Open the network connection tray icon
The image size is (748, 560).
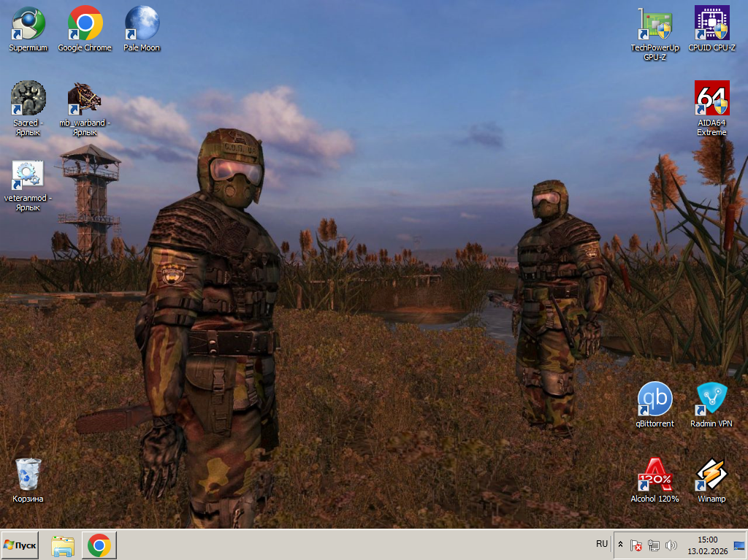pos(654,545)
